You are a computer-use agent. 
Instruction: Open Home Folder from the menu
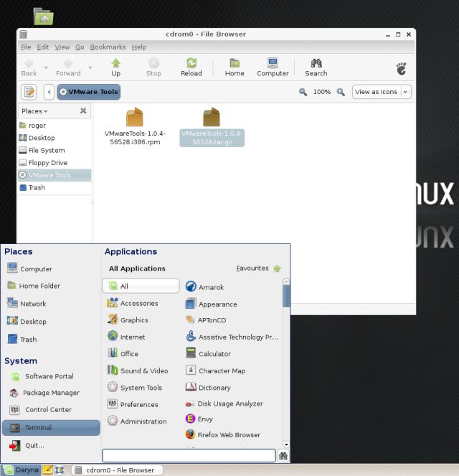[x=34, y=286]
